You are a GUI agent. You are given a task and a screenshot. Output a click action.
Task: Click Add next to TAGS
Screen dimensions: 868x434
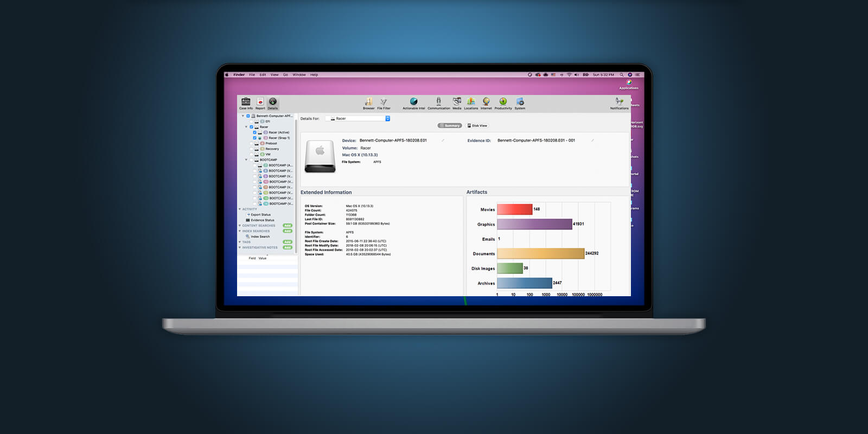coord(288,242)
